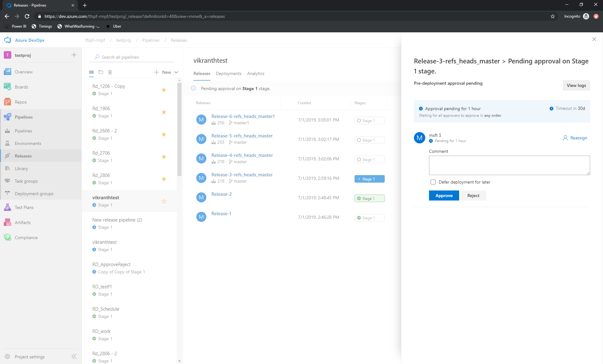Image resolution: width=603 pixels, height=364 pixels.
Task: Open the New pipeline dropdown arrow
Action: point(177,72)
